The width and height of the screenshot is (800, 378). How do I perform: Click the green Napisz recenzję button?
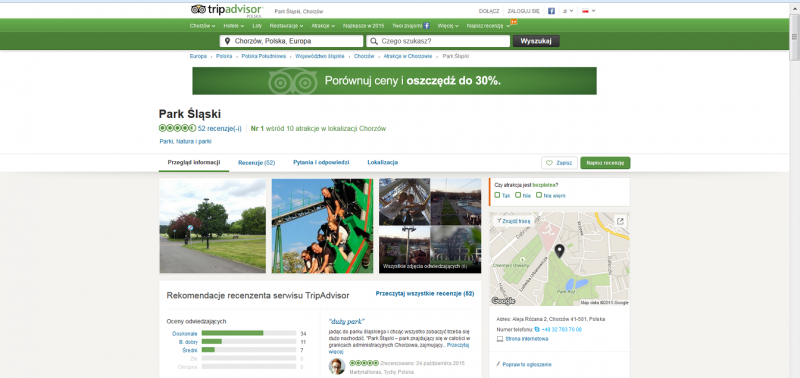point(605,163)
